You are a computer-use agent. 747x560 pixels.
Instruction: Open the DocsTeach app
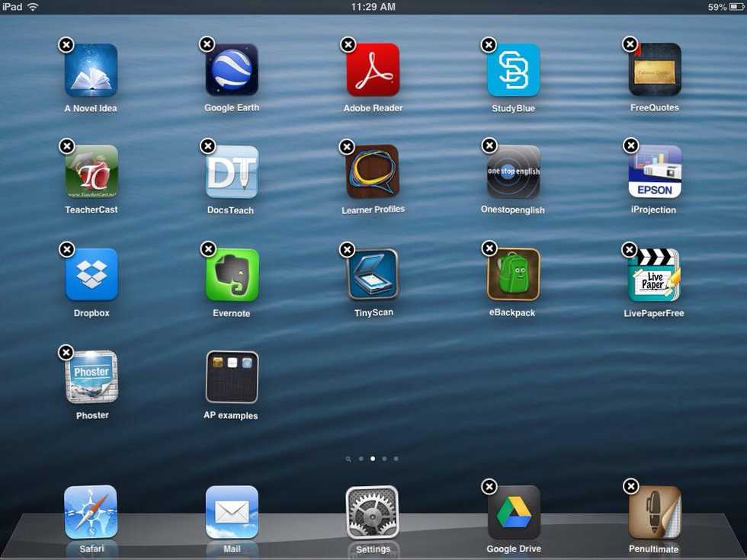coord(232,172)
